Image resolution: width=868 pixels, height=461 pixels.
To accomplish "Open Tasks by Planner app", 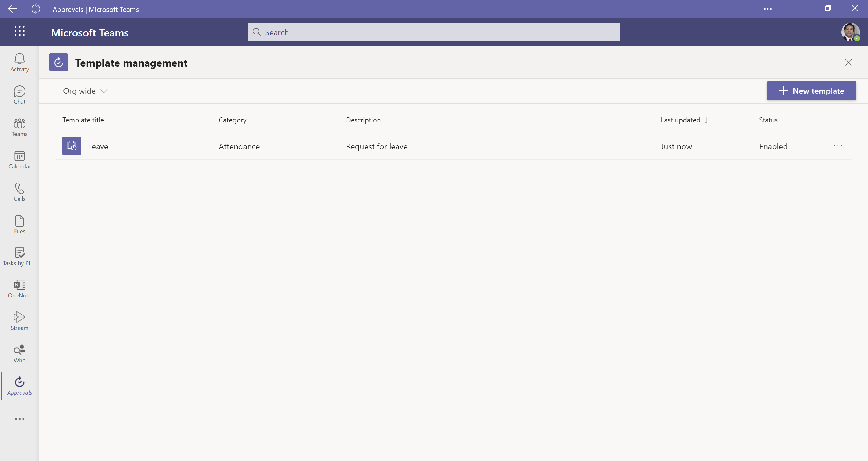I will (20, 256).
